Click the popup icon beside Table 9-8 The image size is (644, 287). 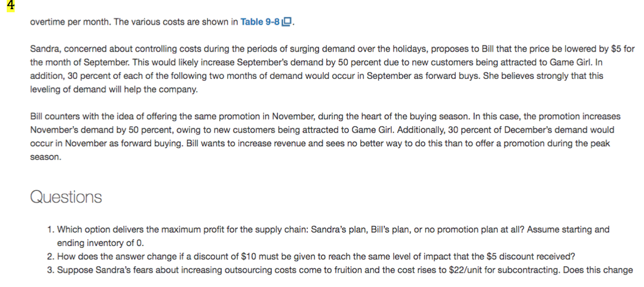pos(288,23)
